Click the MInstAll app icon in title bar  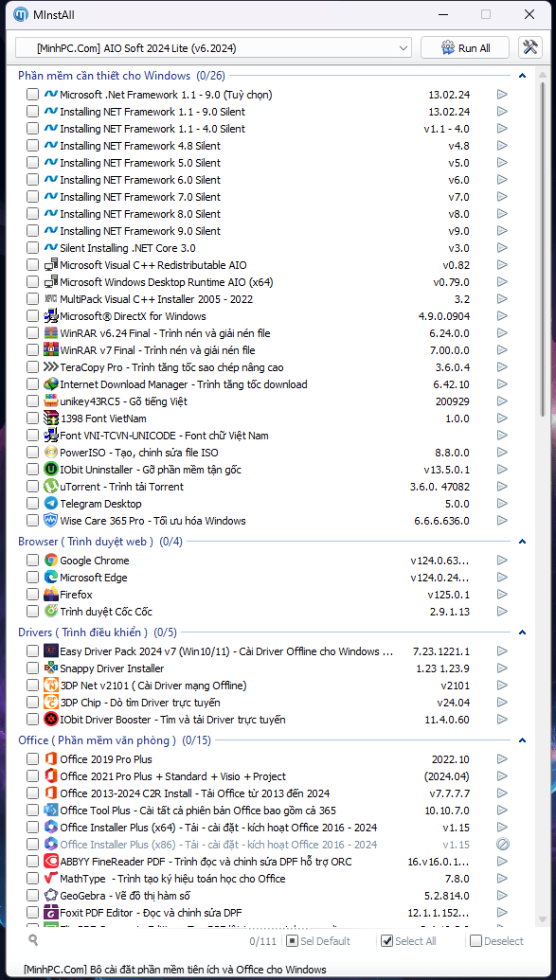[22, 14]
